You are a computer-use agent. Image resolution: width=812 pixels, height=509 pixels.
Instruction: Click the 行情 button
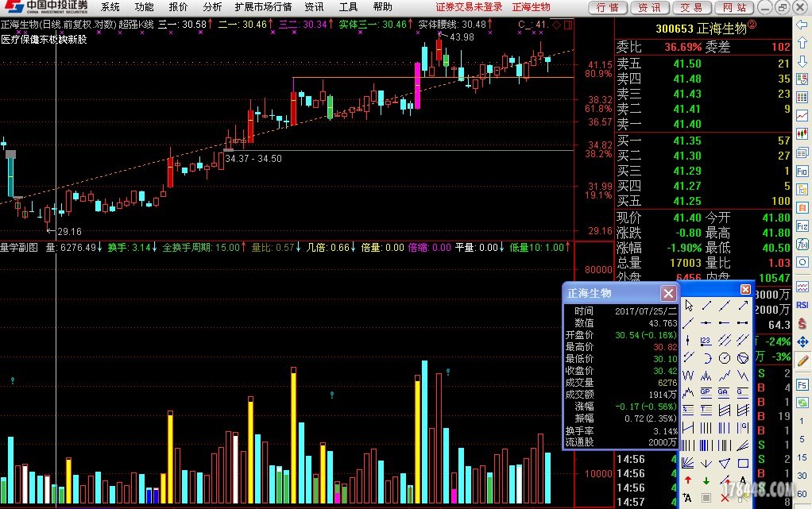click(x=608, y=8)
